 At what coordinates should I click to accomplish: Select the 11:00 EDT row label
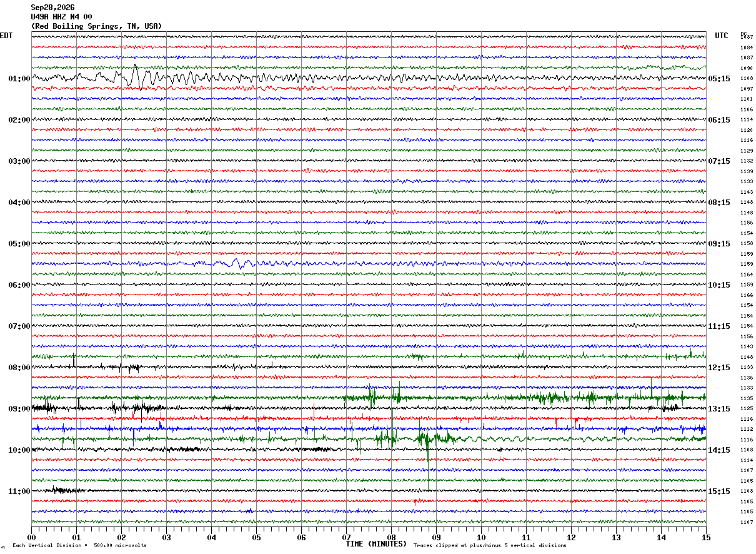coord(19,491)
